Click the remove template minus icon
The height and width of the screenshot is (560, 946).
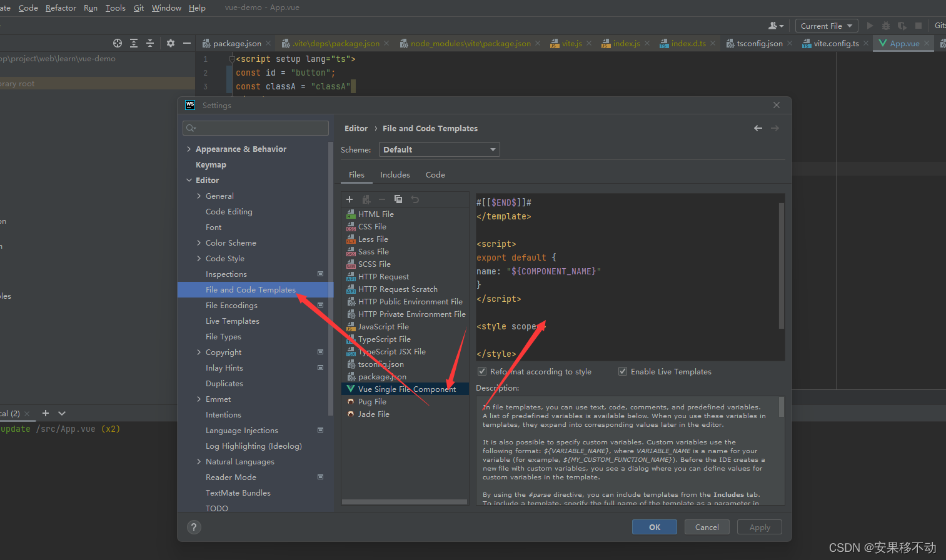pyautogui.click(x=382, y=199)
